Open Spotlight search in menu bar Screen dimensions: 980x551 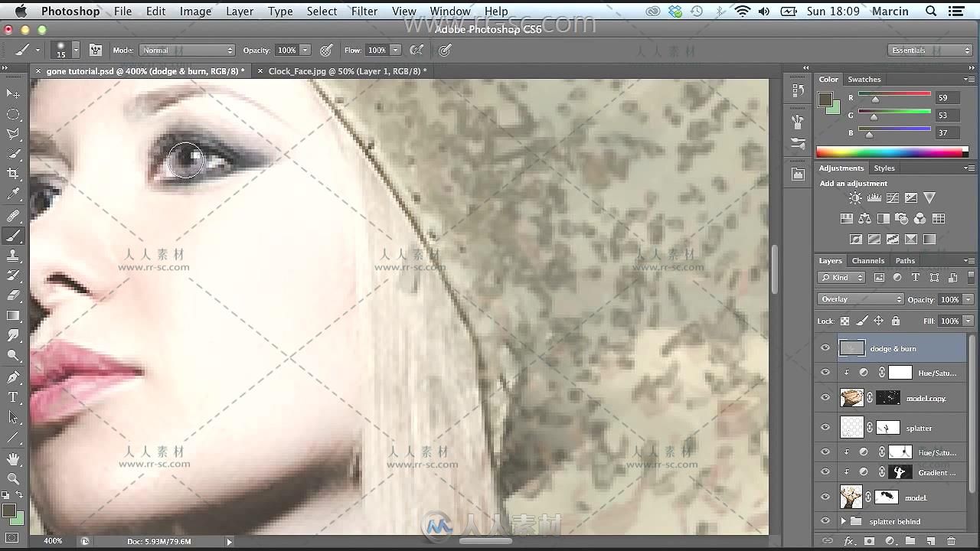(931, 11)
